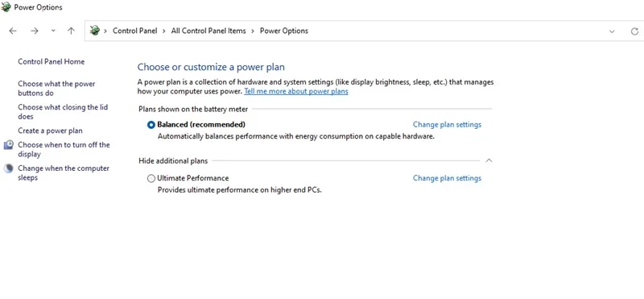This screenshot has width=644, height=299.
Task: Collapse additional plans with the chevron
Action: tap(489, 161)
